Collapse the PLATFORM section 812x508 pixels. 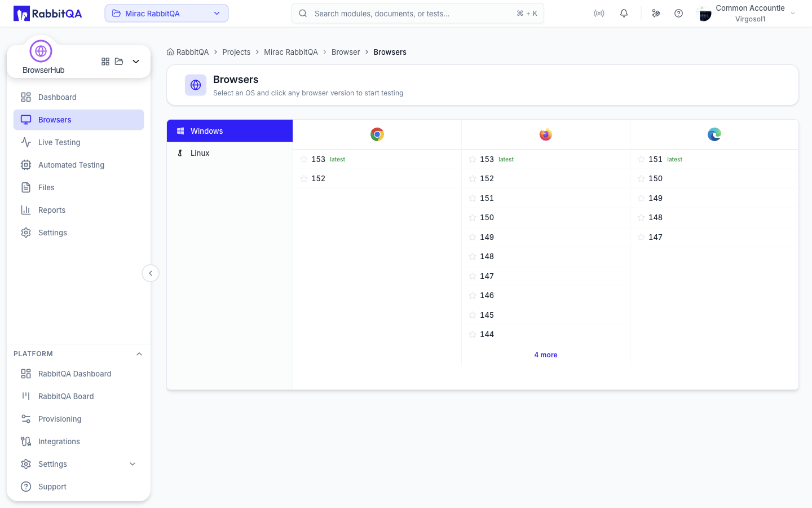[x=139, y=354]
